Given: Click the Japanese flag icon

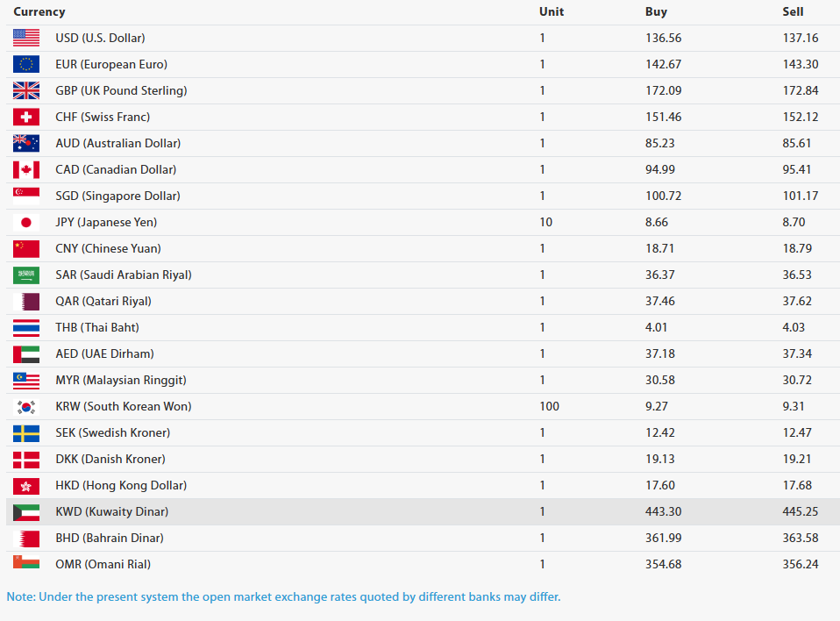Looking at the screenshot, I should [26, 223].
